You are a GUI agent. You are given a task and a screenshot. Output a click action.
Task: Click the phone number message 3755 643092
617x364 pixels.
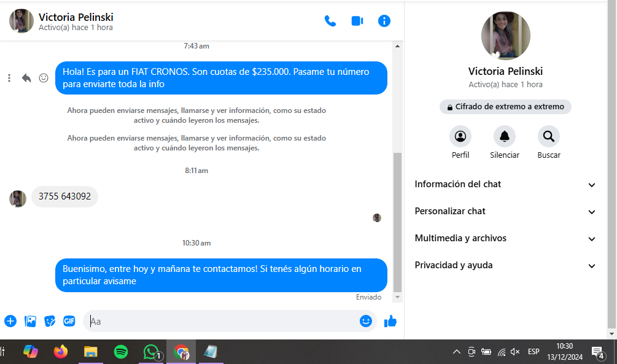point(64,196)
